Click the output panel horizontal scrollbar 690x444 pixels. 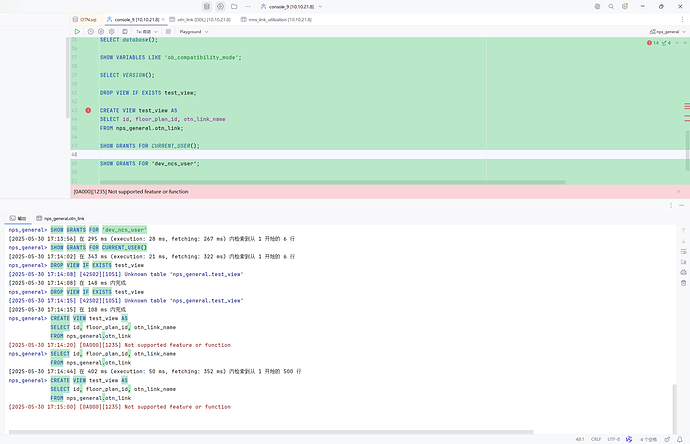point(271,432)
